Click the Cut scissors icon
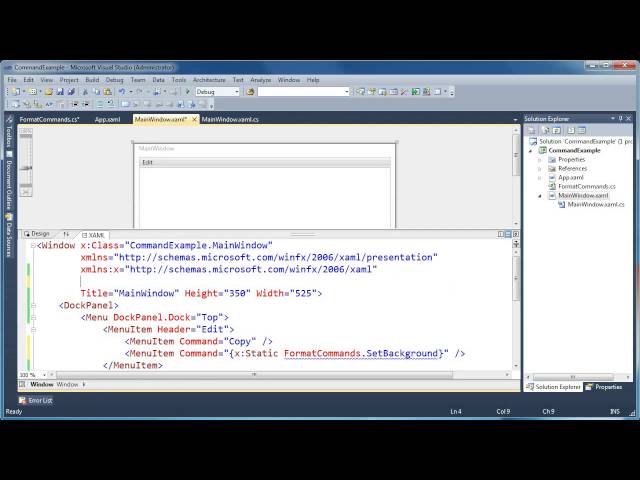The height and width of the screenshot is (480, 640). (x=86, y=92)
